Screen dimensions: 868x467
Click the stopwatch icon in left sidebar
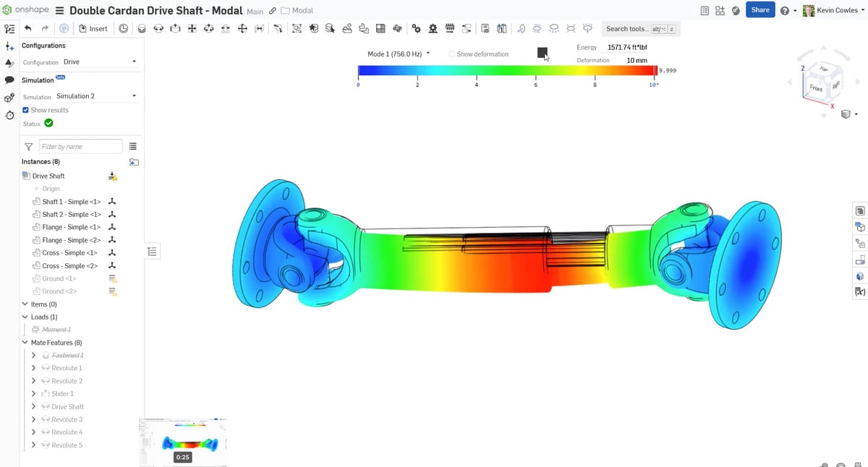(9, 116)
